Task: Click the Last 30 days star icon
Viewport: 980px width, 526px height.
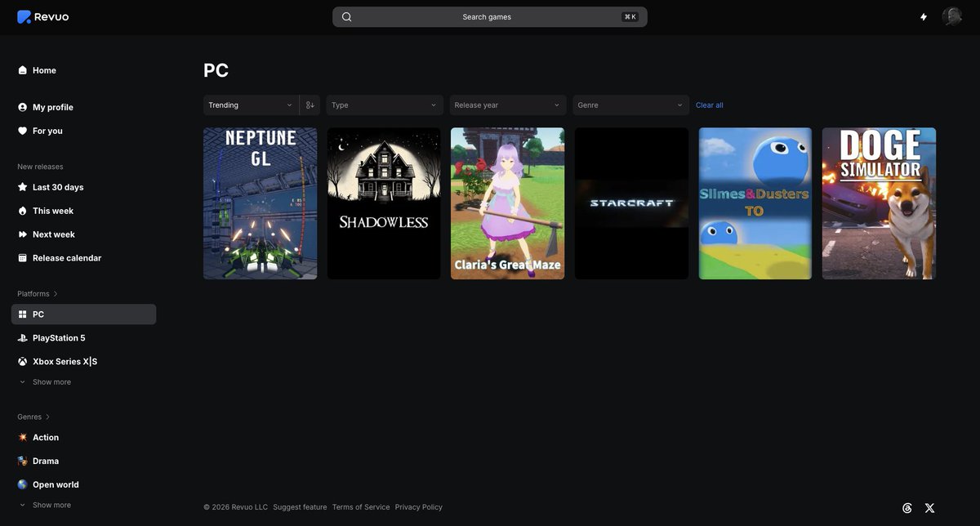Action: 22,187
